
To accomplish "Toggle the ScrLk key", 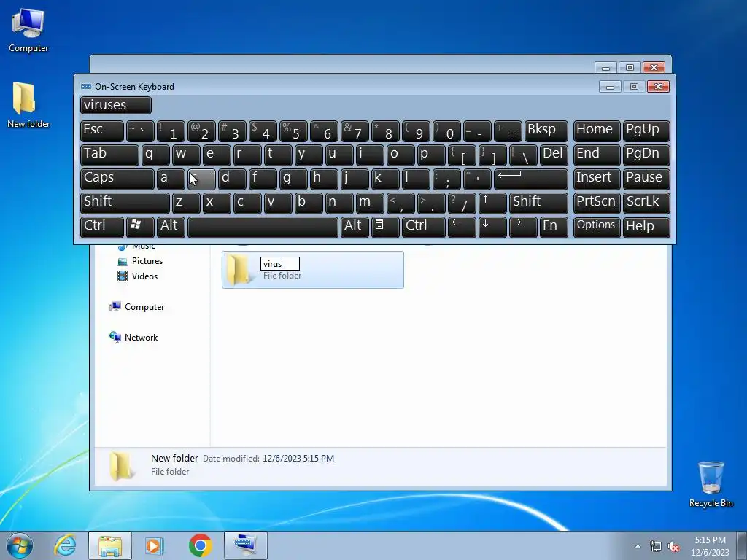I will click(646, 203).
